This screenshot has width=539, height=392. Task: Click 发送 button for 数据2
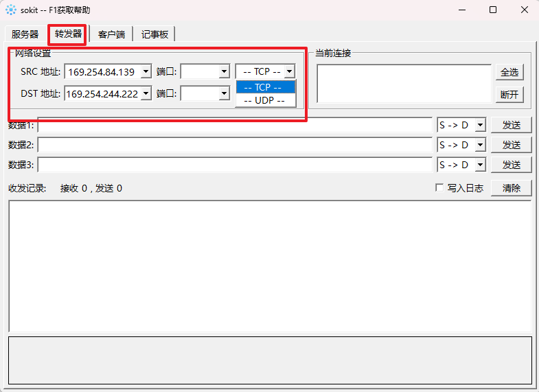coord(511,145)
